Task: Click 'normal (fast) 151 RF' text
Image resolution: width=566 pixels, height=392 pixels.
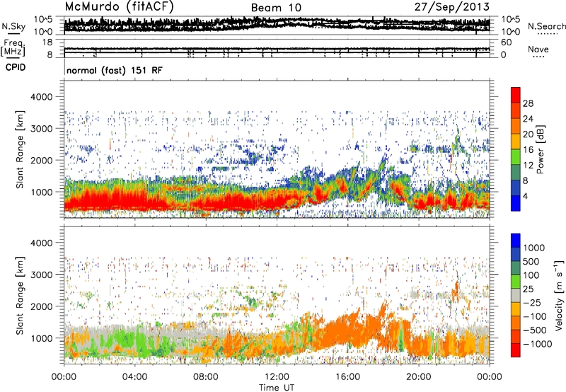Action: point(115,70)
